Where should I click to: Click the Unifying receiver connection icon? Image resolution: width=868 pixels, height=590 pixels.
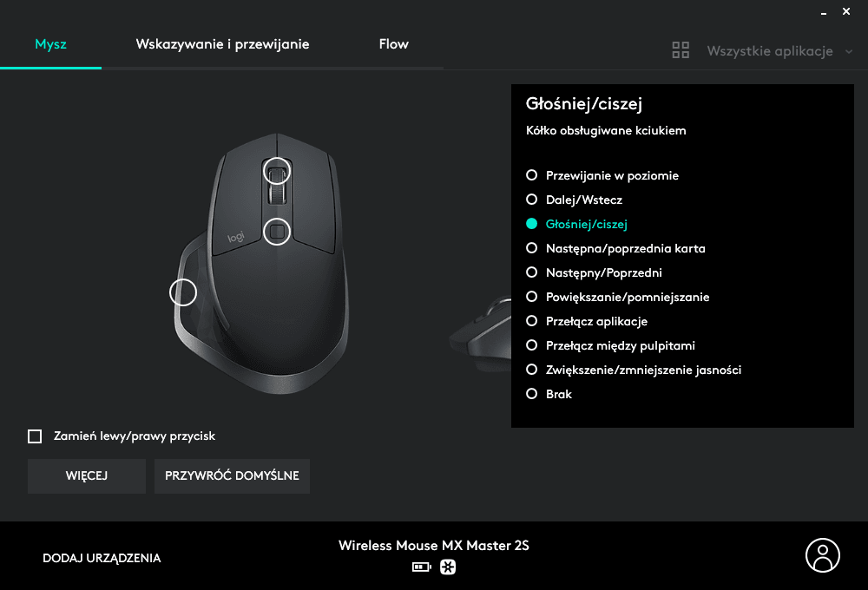[448, 567]
